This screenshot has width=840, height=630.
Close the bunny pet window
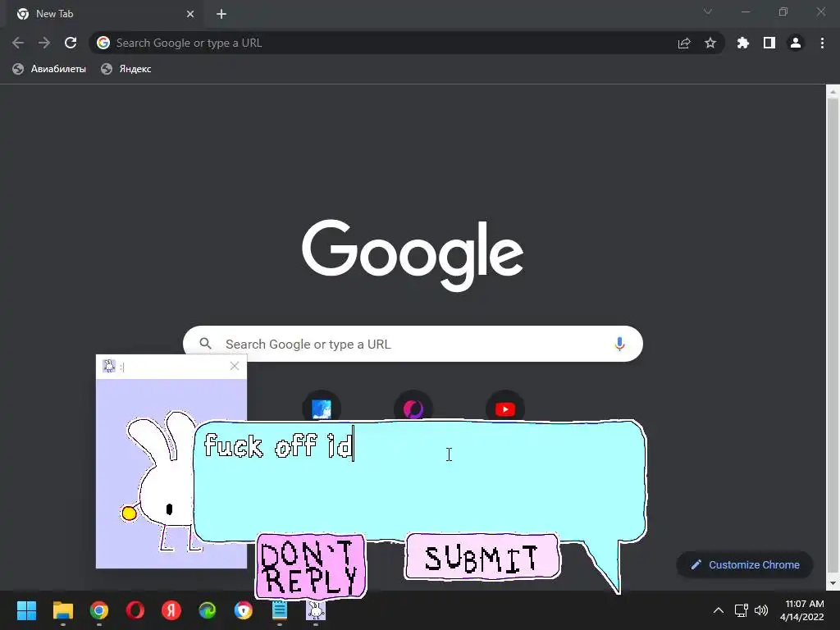(234, 366)
